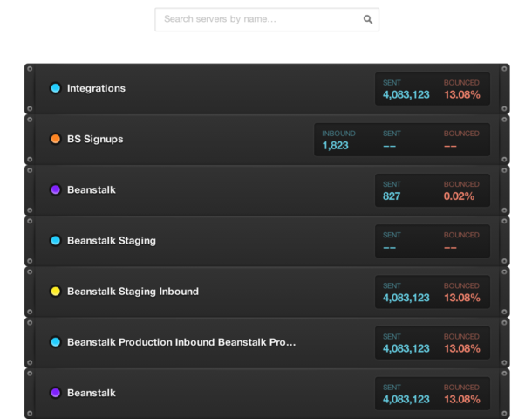Click the 0.02% bounced value

coord(459,196)
